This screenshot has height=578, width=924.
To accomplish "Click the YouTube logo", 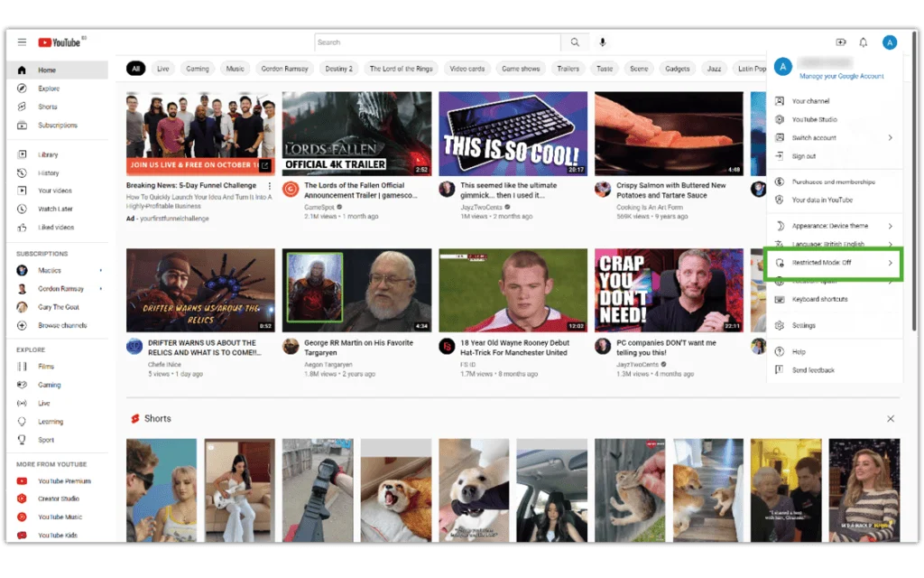I will [x=59, y=42].
